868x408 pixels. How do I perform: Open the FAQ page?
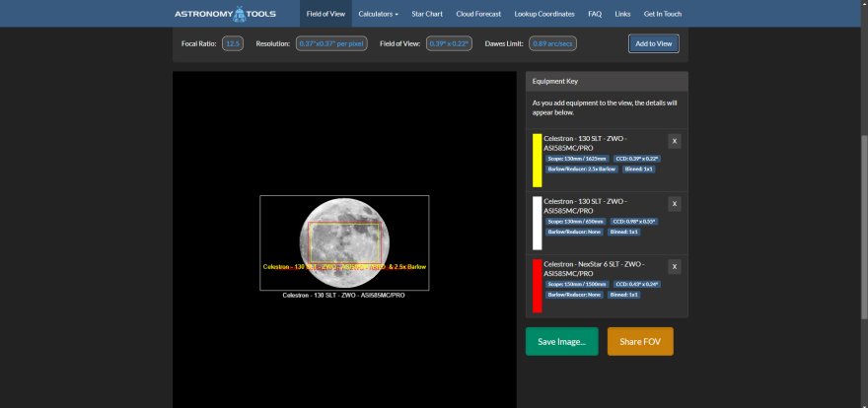(595, 15)
